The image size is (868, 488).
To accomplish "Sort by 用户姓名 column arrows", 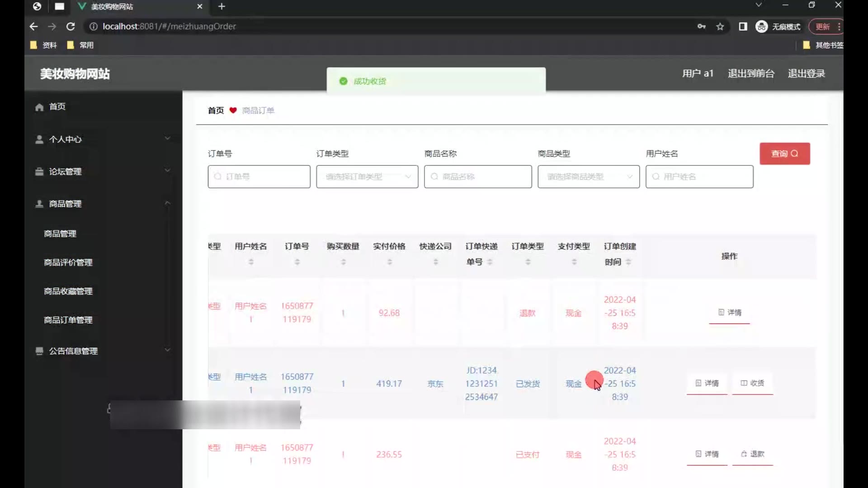I will [x=251, y=262].
